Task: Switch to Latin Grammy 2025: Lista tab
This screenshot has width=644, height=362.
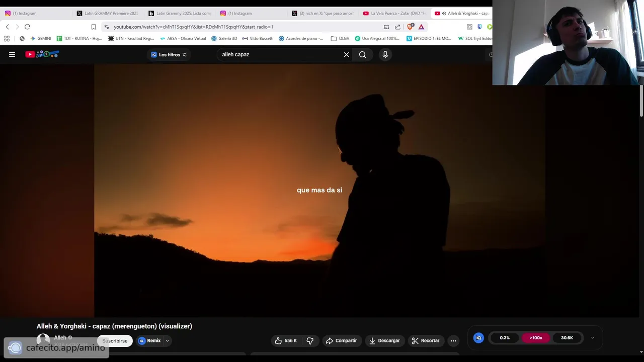Action: click(180, 14)
